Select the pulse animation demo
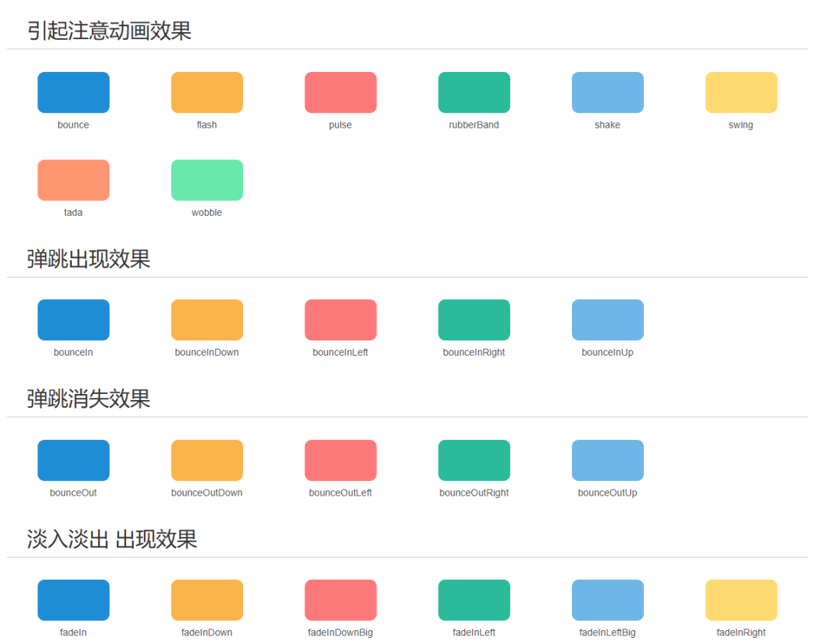The height and width of the screenshot is (644, 826). coord(340,91)
